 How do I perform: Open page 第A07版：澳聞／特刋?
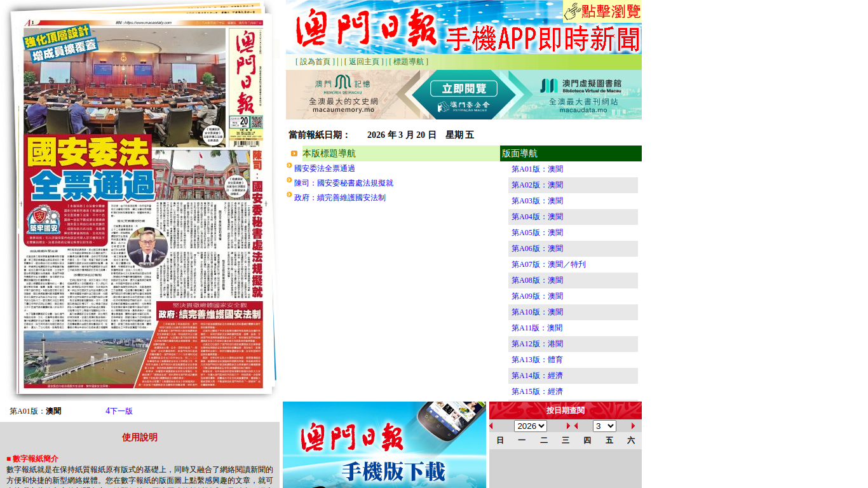(548, 264)
